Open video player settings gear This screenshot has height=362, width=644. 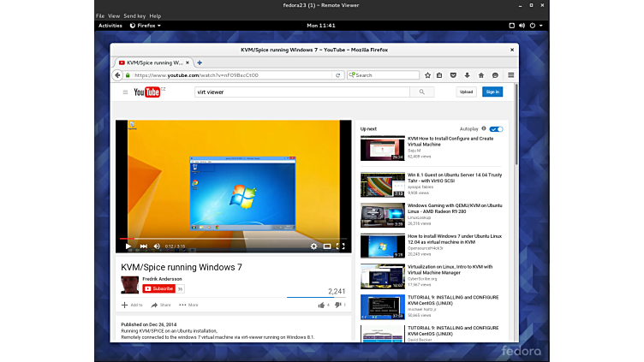click(x=313, y=246)
